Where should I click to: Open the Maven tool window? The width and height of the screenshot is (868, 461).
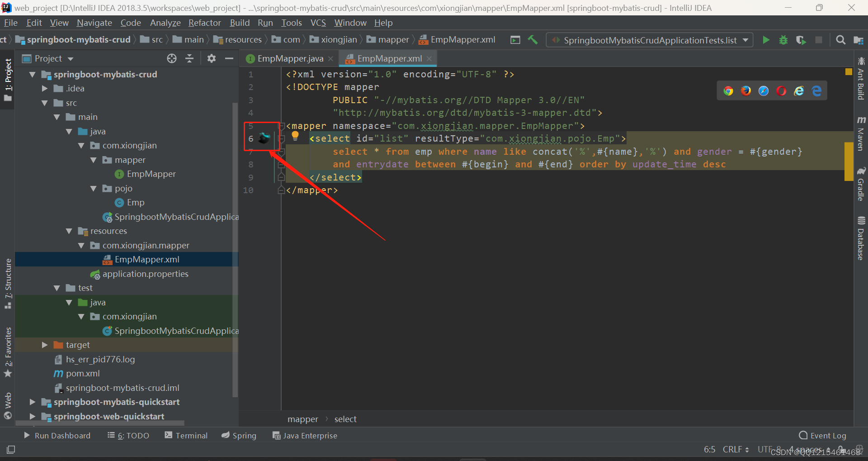pyautogui.click(x=861, y=133)
